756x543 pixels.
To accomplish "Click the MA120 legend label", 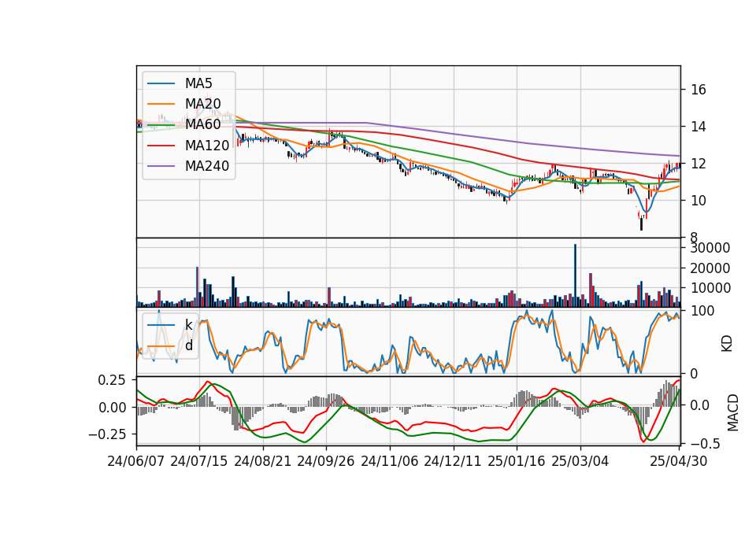I will (x=207, y=146).
